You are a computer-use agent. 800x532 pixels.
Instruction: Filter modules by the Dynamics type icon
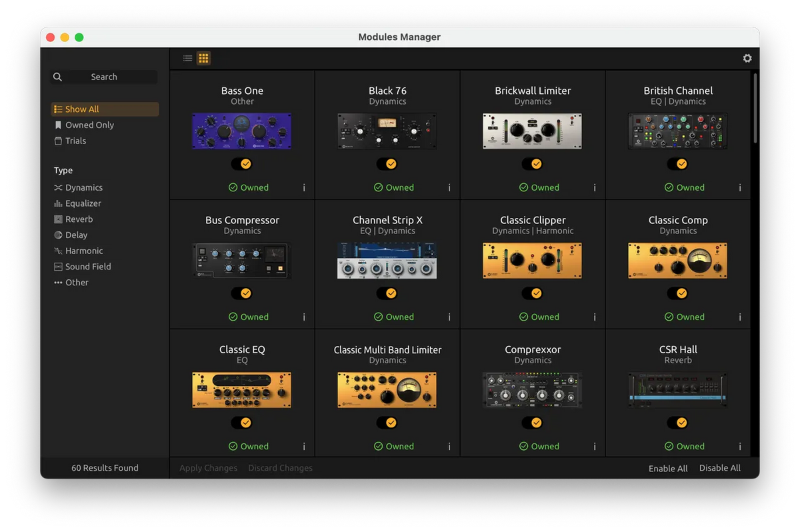point(58,187)
